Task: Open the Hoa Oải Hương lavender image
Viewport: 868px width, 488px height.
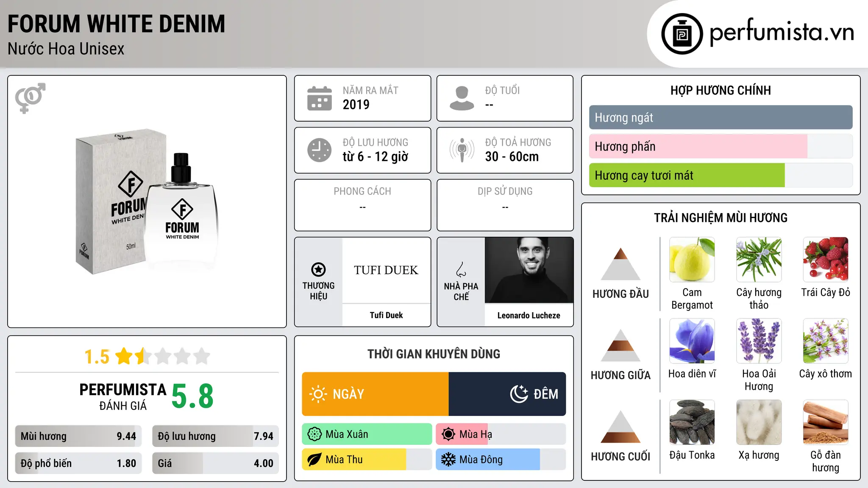Action: 759,341
